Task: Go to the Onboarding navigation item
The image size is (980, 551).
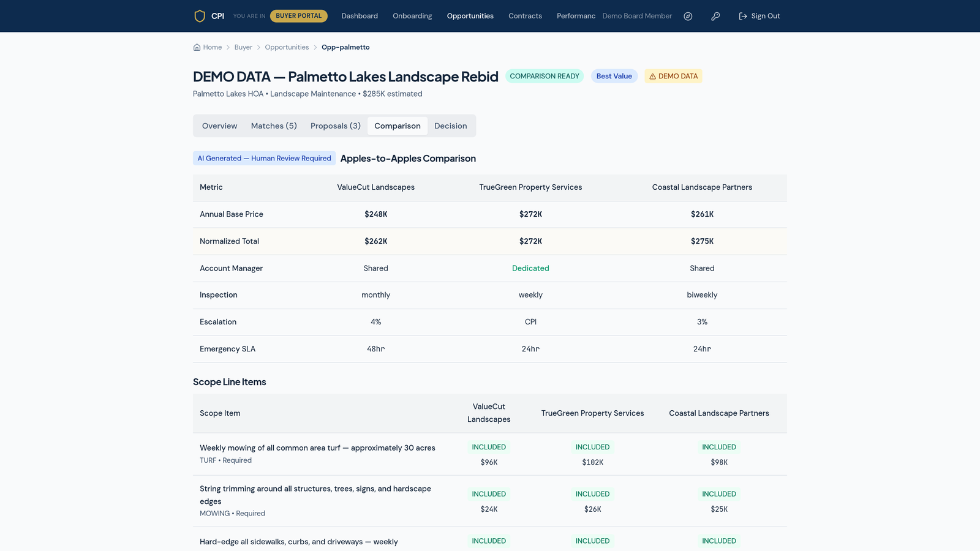Action: pyautogui.click(x=412, y=16)
